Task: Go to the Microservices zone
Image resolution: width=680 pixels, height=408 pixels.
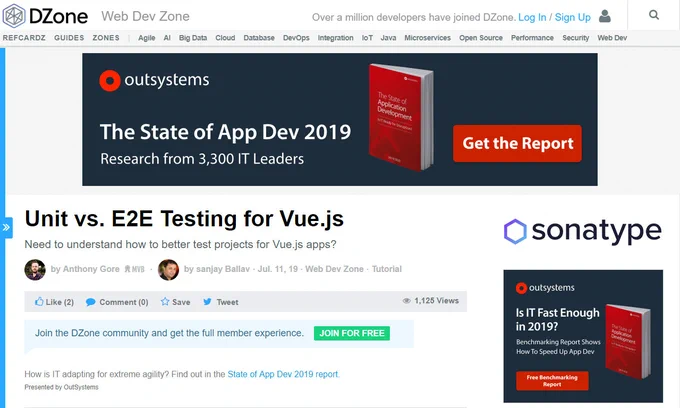Action: (428, 38)
